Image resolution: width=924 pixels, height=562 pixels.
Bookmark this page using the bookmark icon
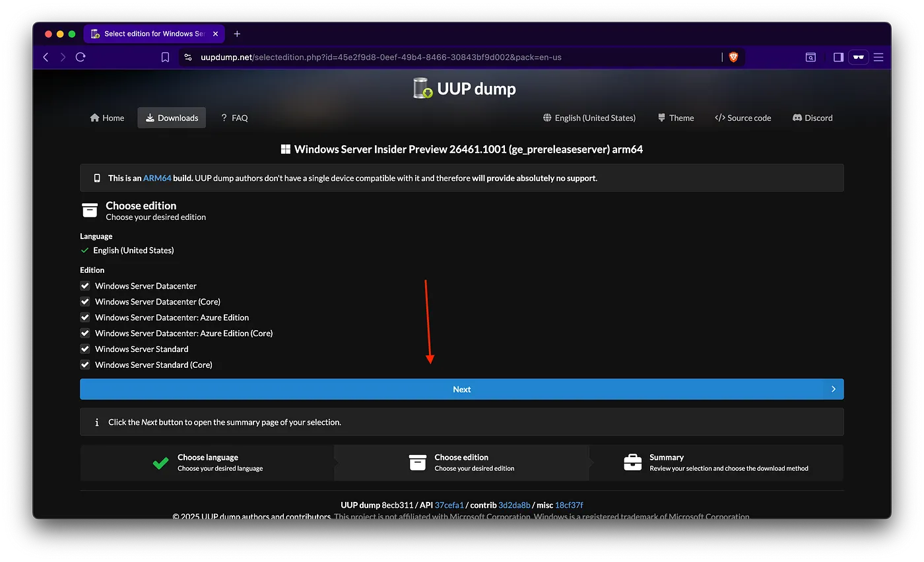(x=165, y=57)
